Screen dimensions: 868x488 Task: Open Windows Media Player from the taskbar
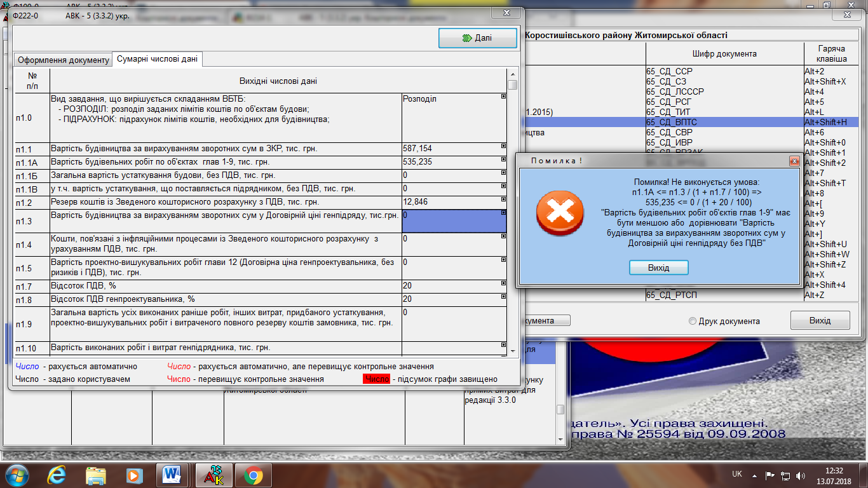pos(134,475)
